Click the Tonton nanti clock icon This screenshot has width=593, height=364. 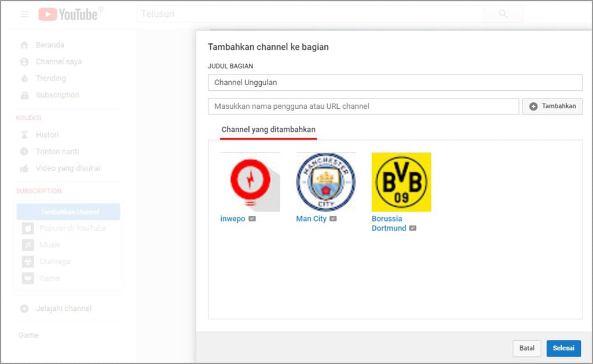click(x=24, y=151)
